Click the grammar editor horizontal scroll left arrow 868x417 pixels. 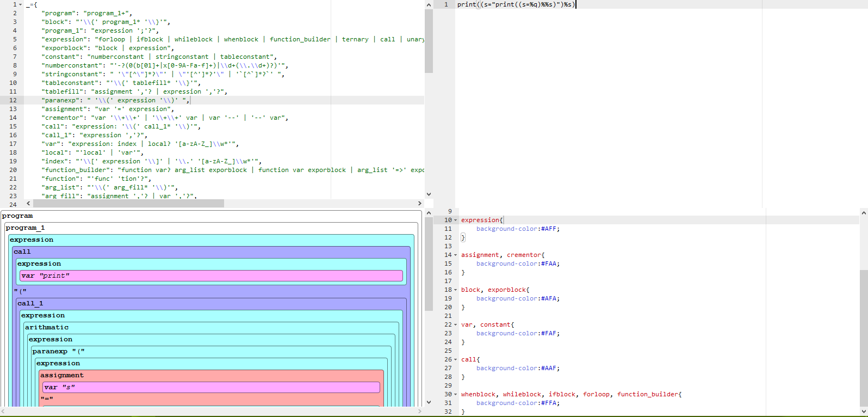(28, 203)
